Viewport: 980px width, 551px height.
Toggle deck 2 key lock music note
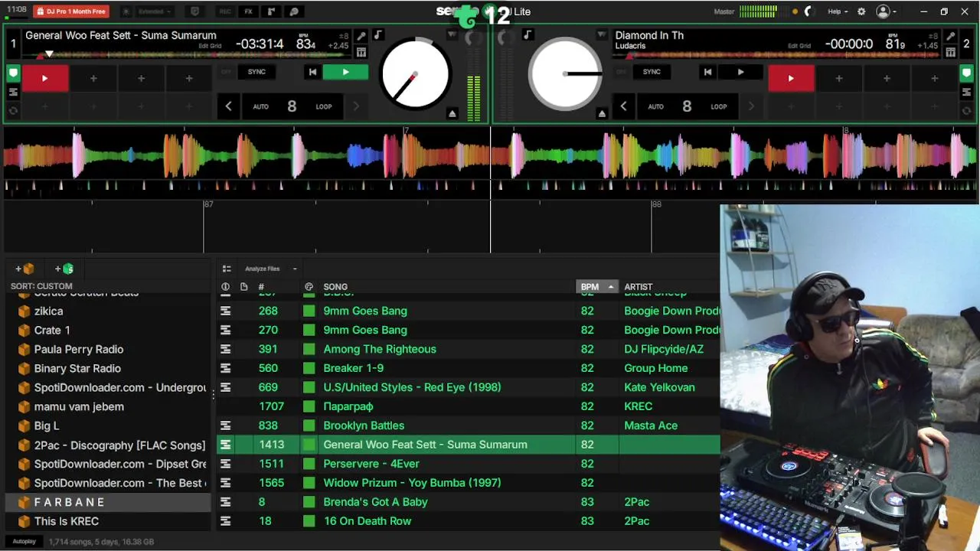[x=528, y=35]
